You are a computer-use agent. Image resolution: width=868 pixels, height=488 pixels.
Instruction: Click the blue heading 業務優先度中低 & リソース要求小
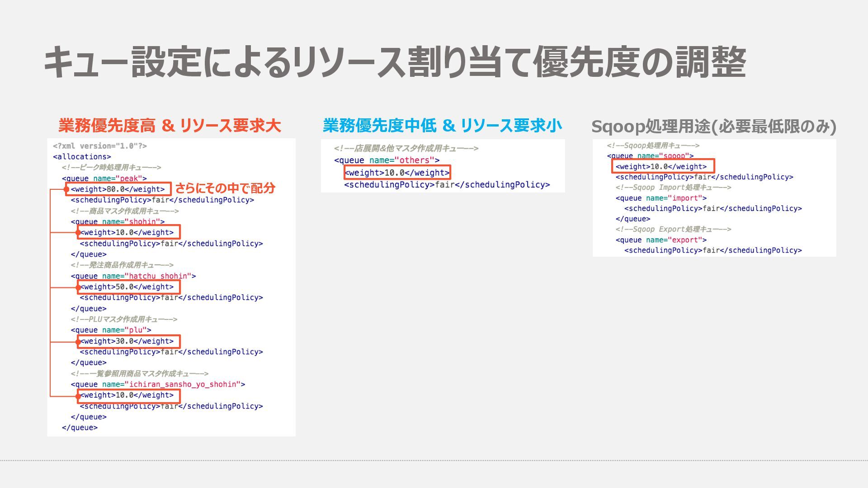coord(442,126)
